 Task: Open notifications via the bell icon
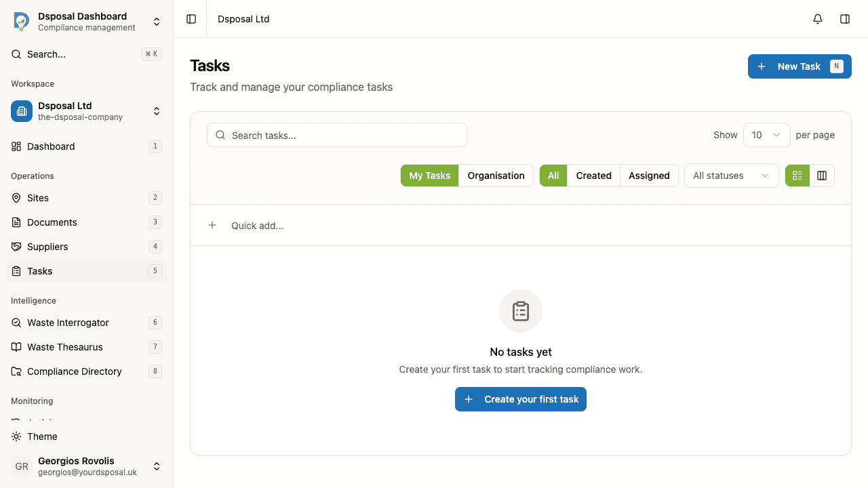click(x=817, y=19)
